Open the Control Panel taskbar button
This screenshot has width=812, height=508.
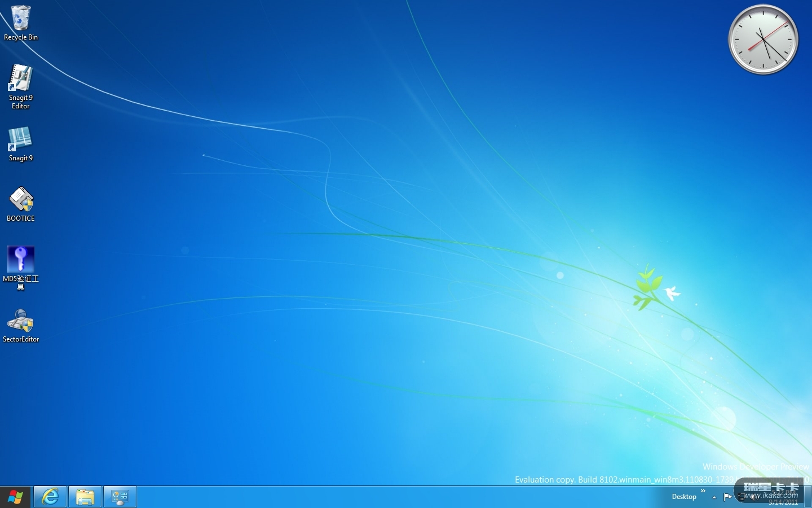[x=120, y=497]
